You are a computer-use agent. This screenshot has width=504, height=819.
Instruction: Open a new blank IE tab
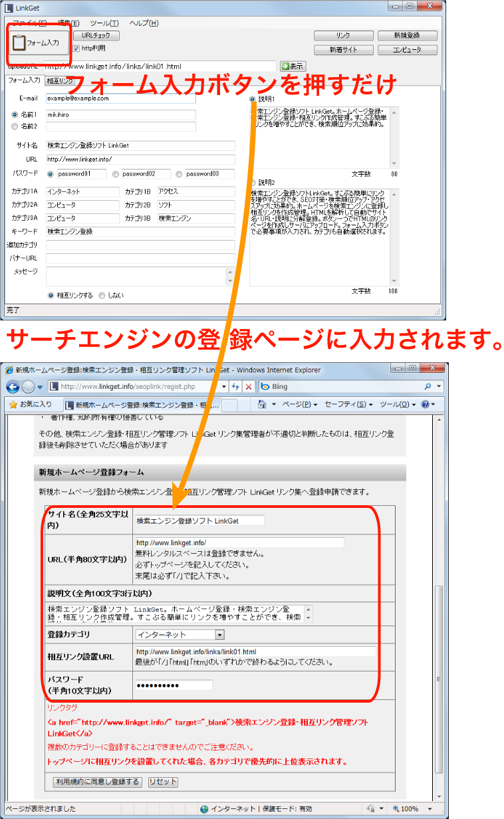tap(230, 405)
